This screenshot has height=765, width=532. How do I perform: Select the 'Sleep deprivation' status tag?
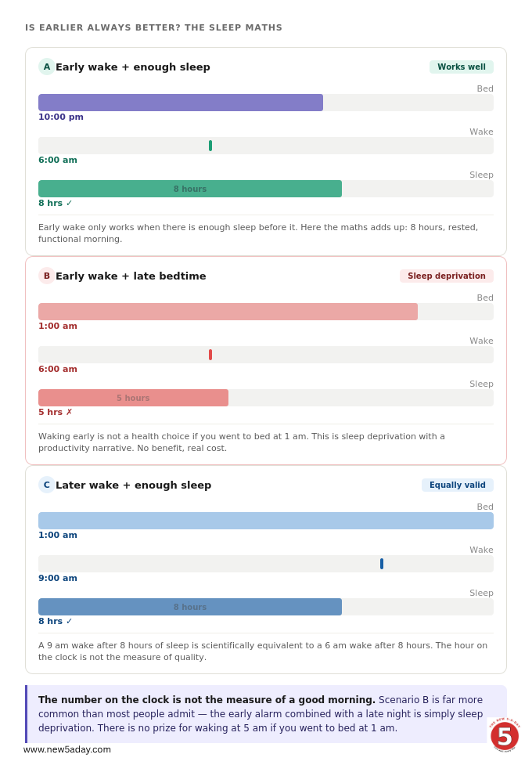[447, 276]
